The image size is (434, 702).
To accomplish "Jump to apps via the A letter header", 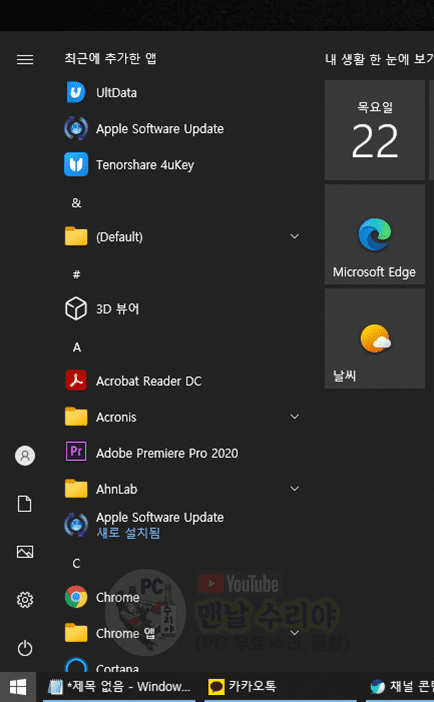I will (77, 347).
